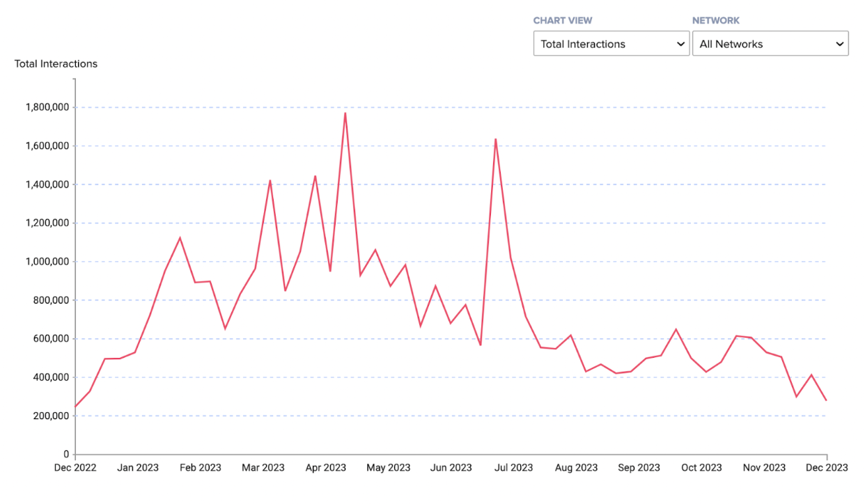Click the NETWORK label above the dropdown

click(715, 21)
